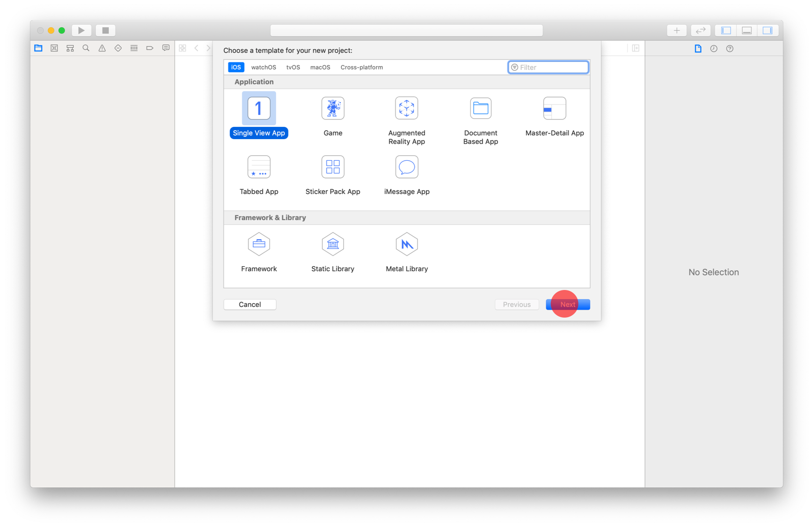The width and height of the screenshot is (812, 527).
Task: Open the related items grid icon
Action: click(183, 48)
